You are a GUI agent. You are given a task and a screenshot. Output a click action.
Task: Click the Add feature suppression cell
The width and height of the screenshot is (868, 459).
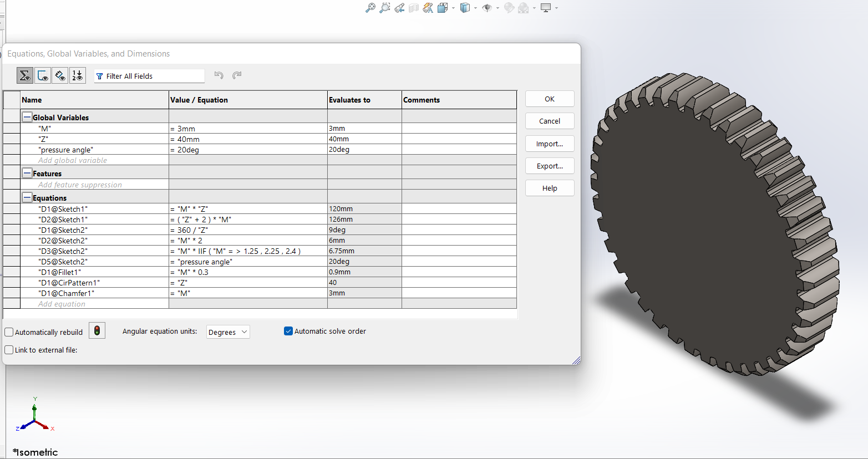[x=94, y=185]
